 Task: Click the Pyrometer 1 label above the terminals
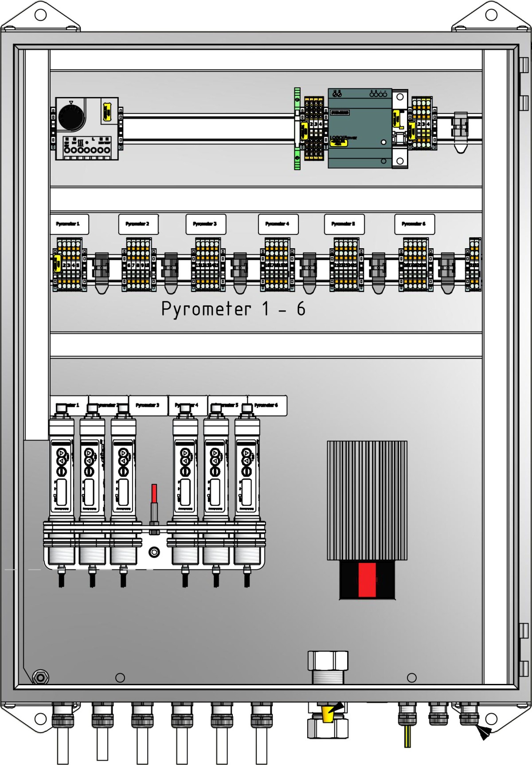tap(69, 224)
